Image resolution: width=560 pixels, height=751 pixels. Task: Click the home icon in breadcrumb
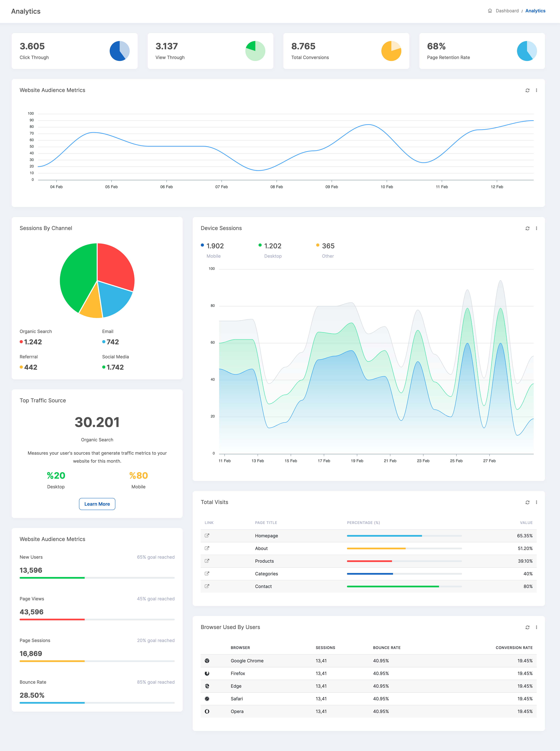[490, 11]
